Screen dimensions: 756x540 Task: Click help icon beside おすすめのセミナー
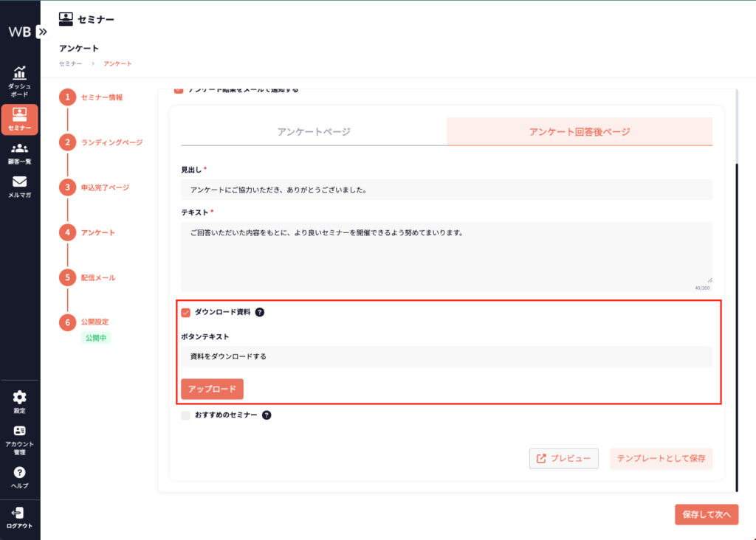[x=267, y=415]
